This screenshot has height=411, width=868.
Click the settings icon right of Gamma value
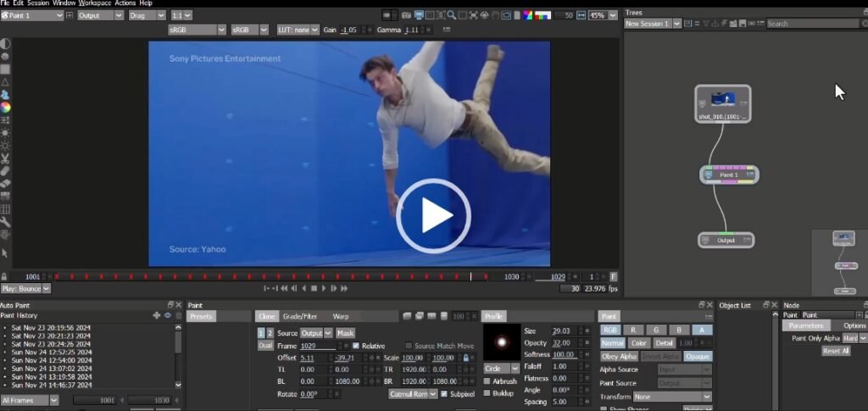click(x=446, y=30)
